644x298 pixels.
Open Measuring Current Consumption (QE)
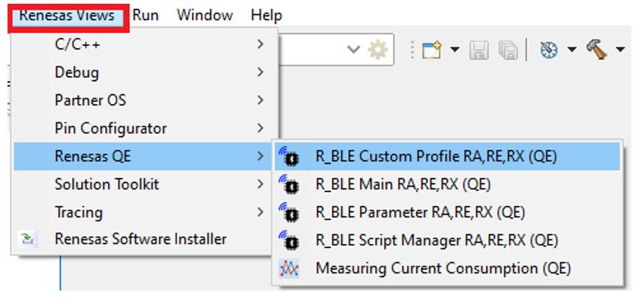448,269
